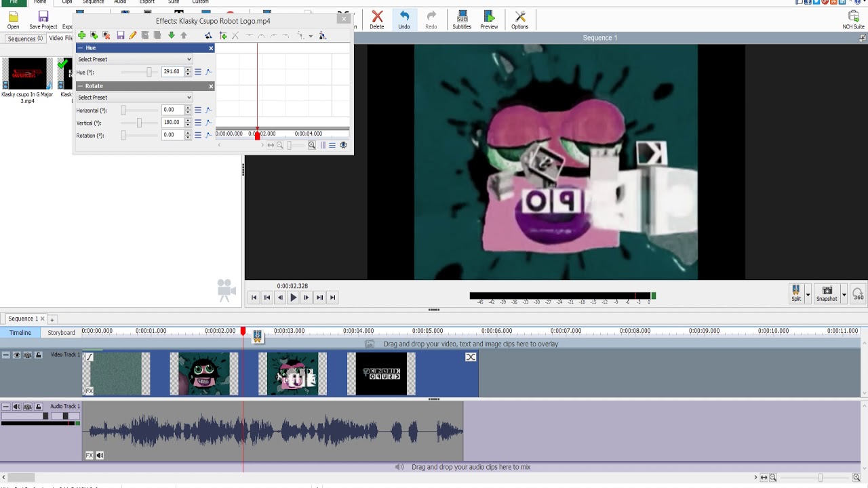Click the speaker icon on the audio clip
The height and width of the screenshot is (488, 868).
100,455
